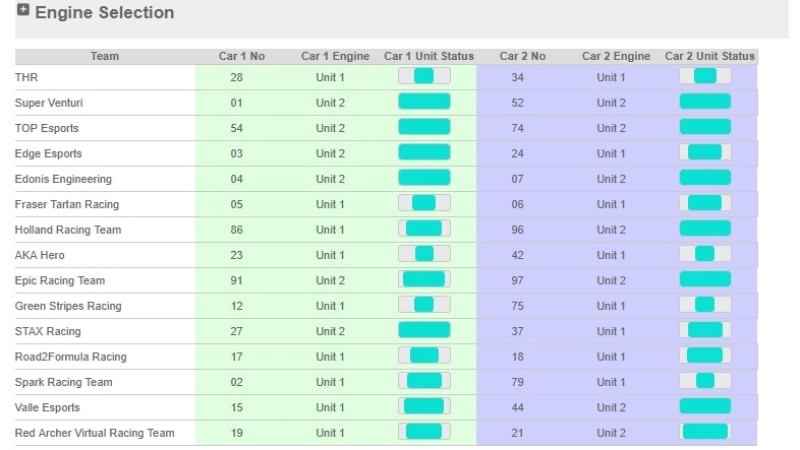Click Red Archer Car 2 status bar
Image resolution: width=800 pixels, height=450 pixels.
tap(705, 432)
